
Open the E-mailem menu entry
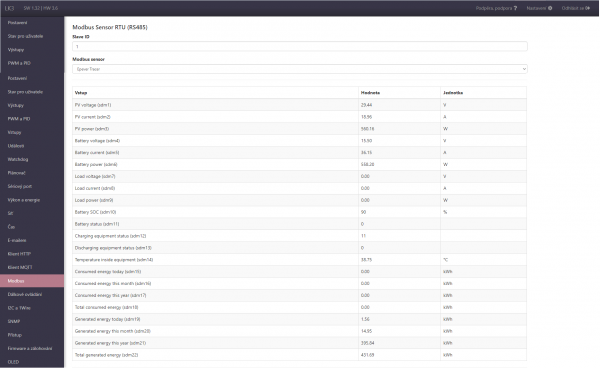point(17,240)
